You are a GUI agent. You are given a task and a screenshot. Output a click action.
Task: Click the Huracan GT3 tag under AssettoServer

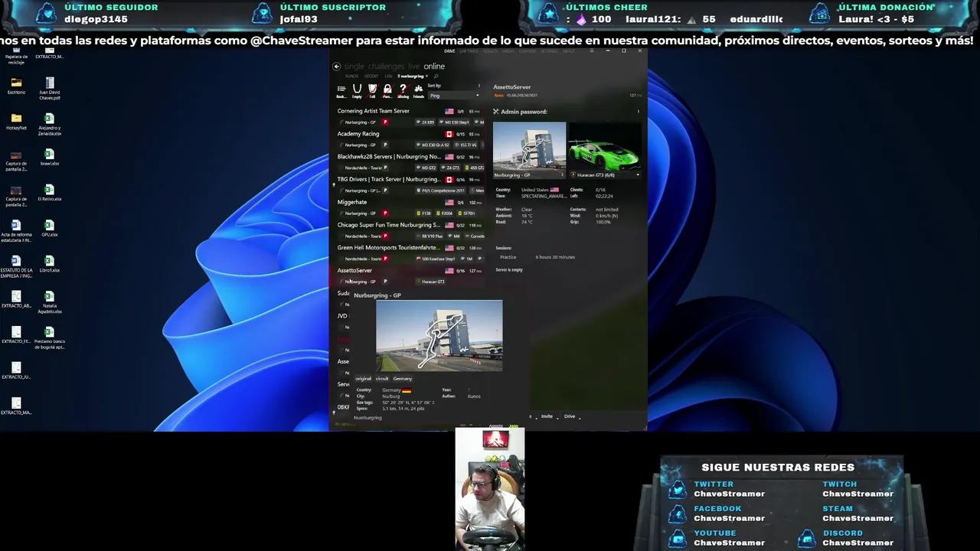point(430,282)
